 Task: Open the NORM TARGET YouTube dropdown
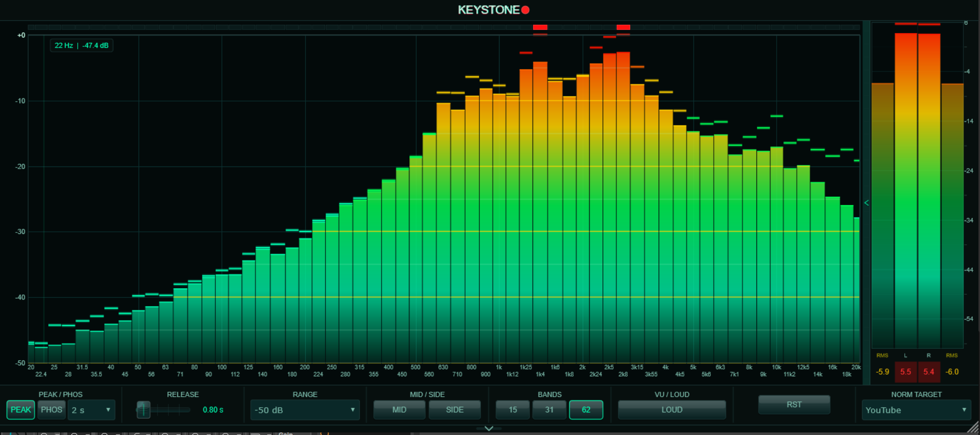916,410
